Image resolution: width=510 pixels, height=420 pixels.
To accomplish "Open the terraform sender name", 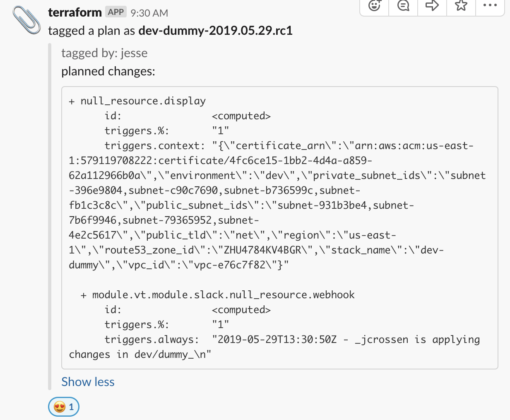I will [x=75, y=12].
